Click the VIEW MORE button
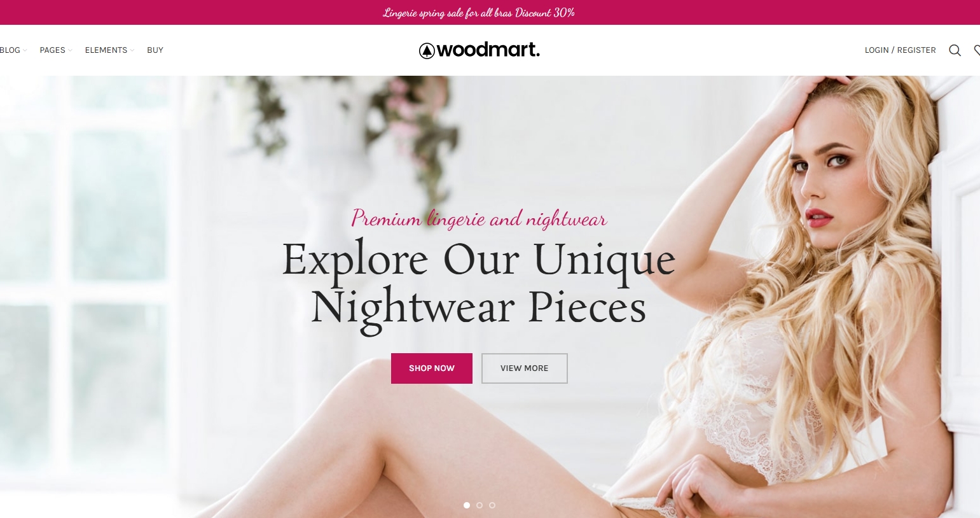Screen dimensions: 980x518 [x=525, y=368]
